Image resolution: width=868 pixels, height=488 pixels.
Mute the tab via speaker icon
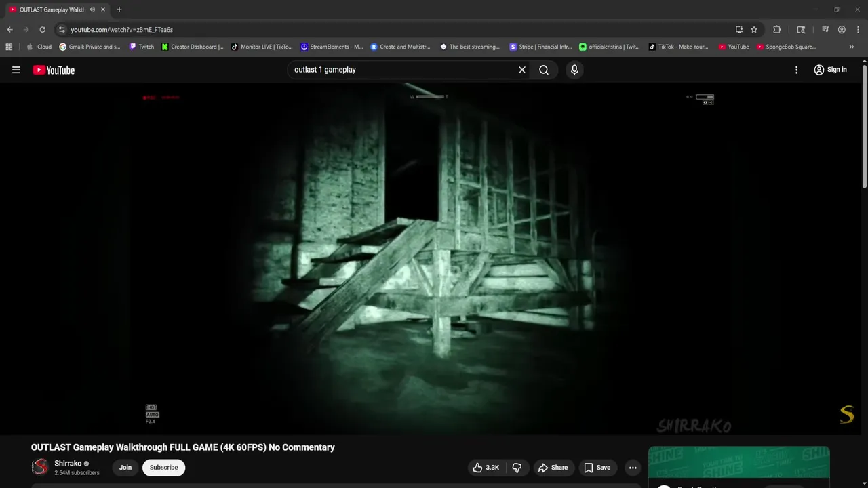(x=92, y=9)
